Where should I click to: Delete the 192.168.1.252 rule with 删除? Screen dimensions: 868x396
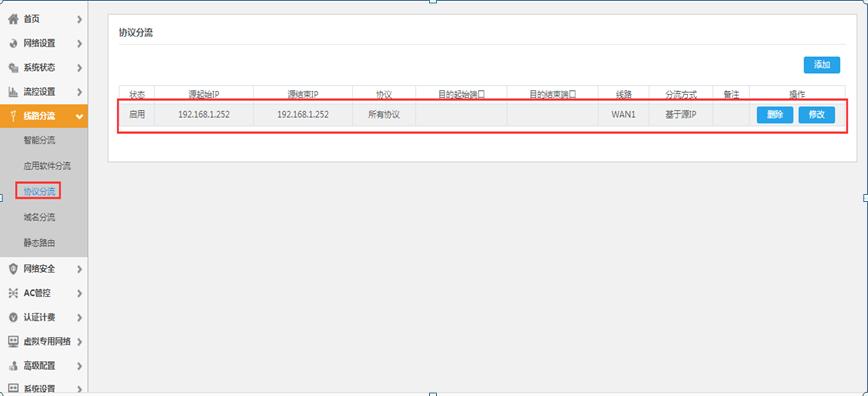pyautogui.click(x=774, y=115)
